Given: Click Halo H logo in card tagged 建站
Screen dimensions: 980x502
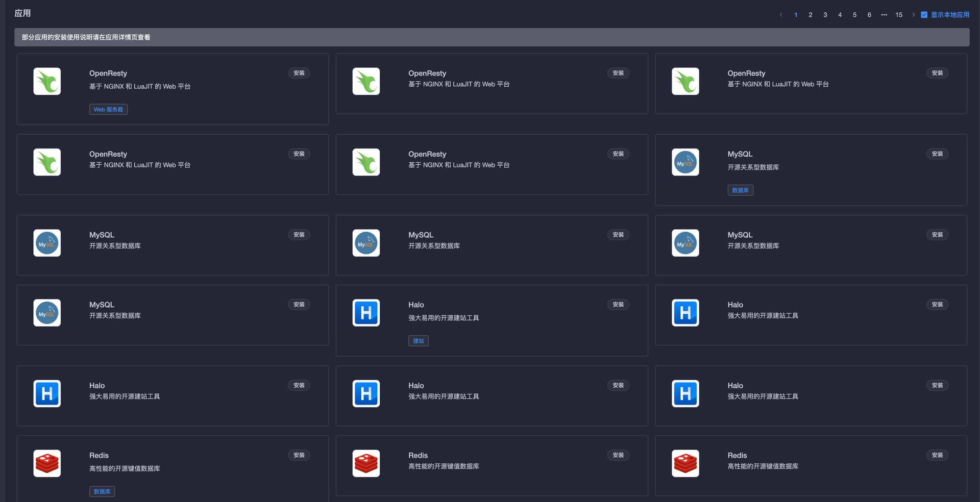Looking at the screenshot, I should (366, 313).
